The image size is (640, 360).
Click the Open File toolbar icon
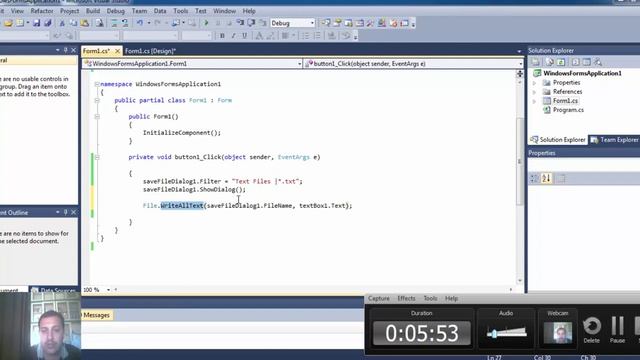pyautogui.click(x=8, y=23)
